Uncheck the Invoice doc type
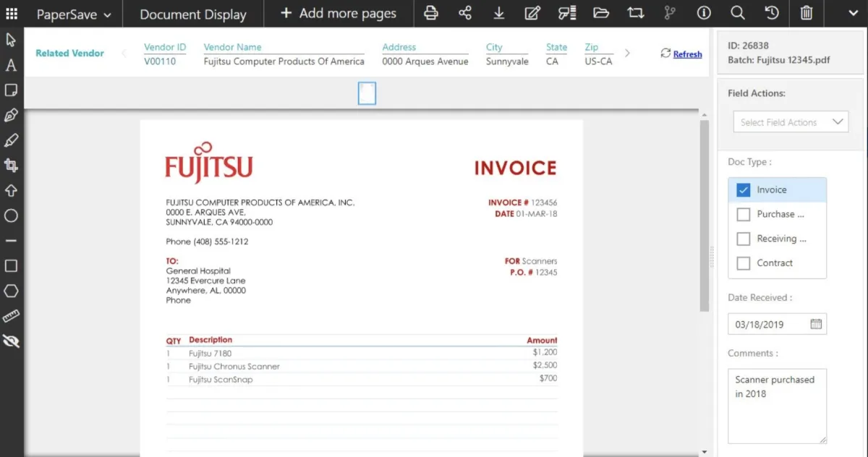The height and width of the screenshot is (457, 868). pyautogui.click(x=743, y=190)
